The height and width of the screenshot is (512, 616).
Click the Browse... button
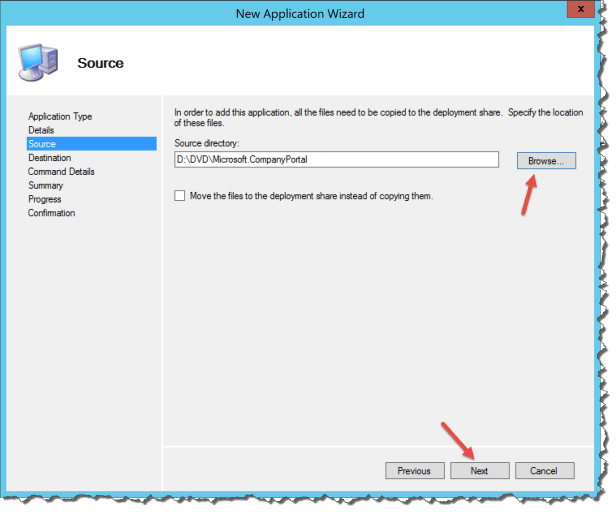[x=546, y=161]
